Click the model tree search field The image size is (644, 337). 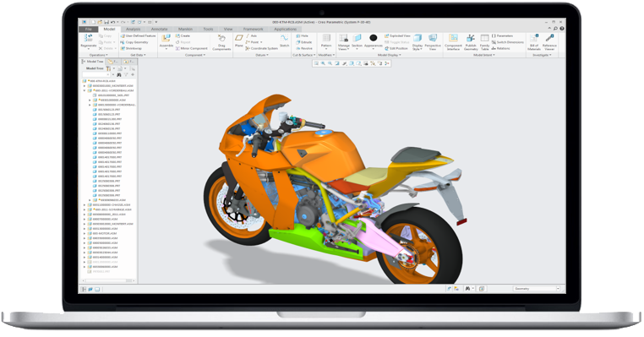click(x=96, y=75)
